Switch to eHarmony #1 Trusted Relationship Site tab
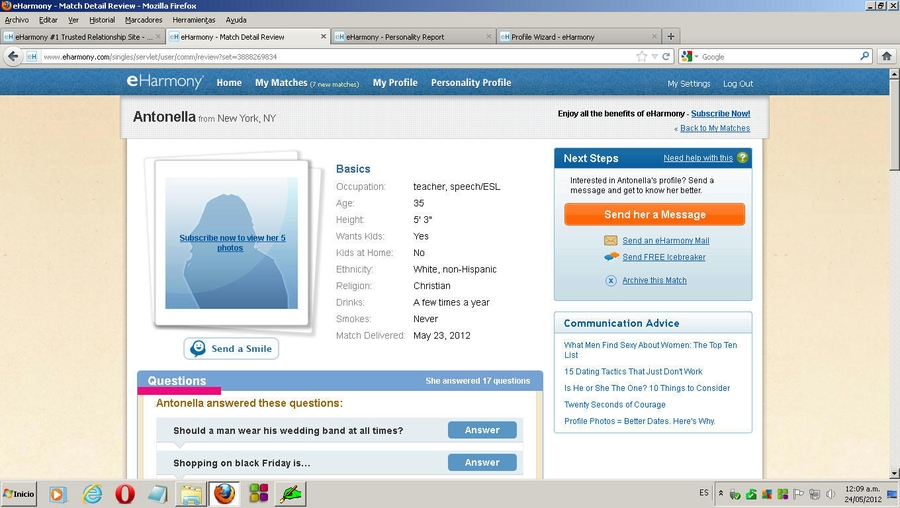 pyautogui.click(x=83, y=36)
